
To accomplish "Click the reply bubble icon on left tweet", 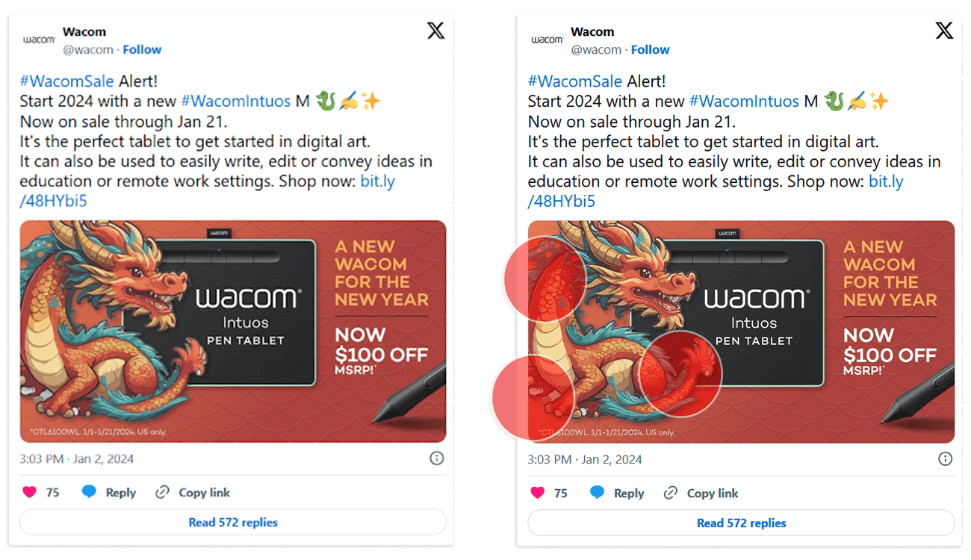I will tap(89, 492).
